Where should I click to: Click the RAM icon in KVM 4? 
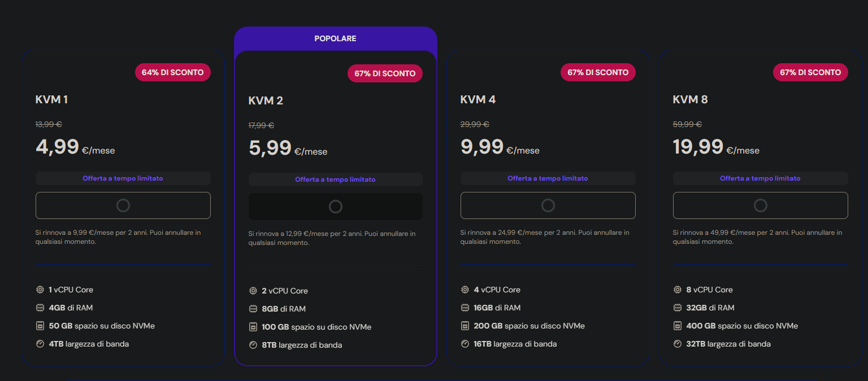tap(465, 308)
